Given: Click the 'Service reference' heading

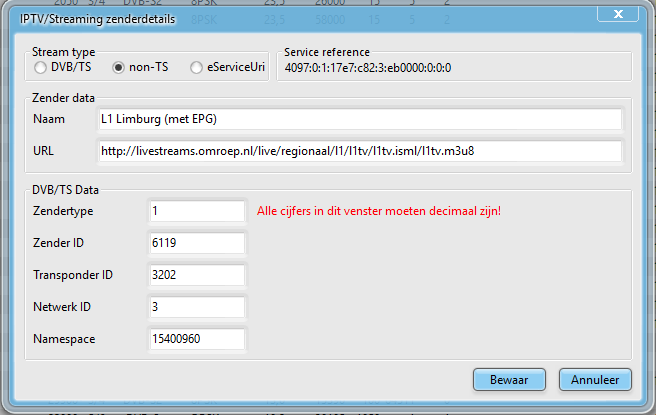Looking at the screenshot, I should coord(327,52).
